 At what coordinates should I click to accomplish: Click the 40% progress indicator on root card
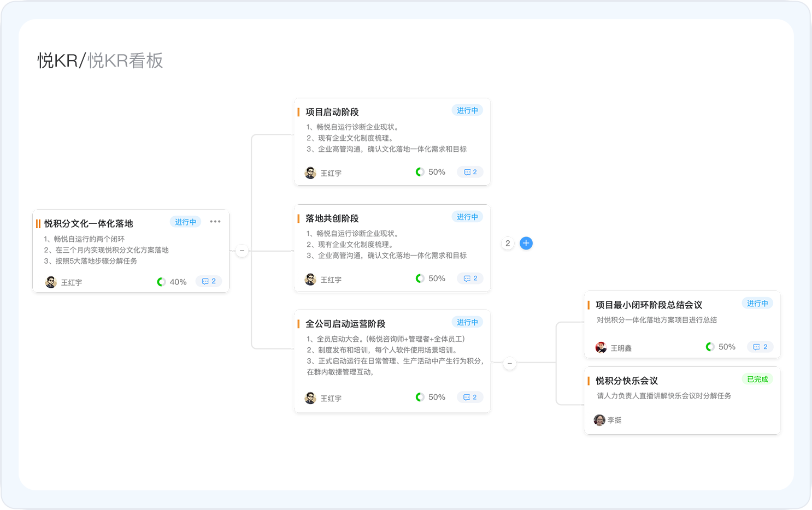171,281
